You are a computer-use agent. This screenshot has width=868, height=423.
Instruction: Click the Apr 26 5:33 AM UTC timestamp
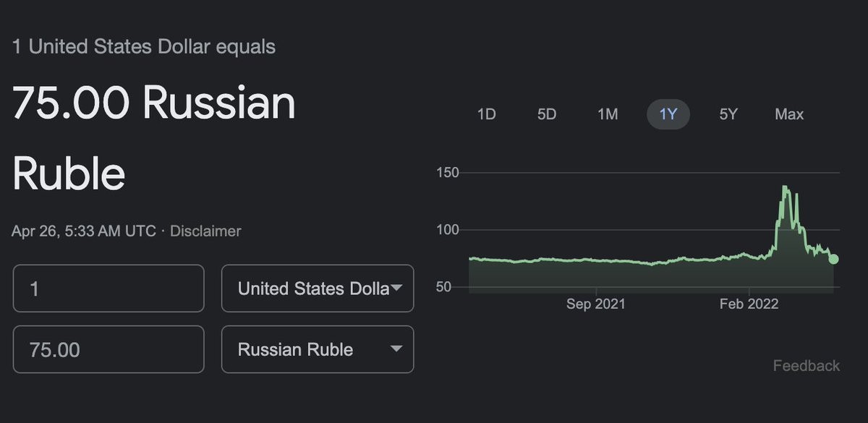[84, 231]
